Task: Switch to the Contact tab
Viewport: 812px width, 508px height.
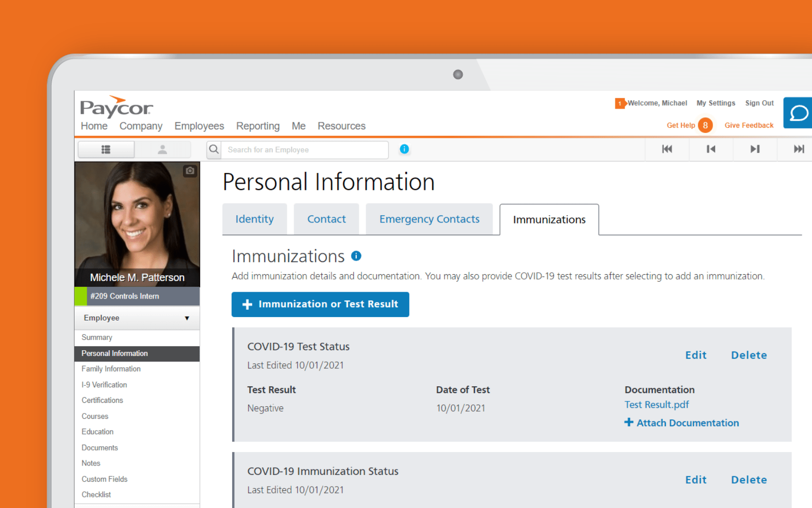Action: point(326,219)
